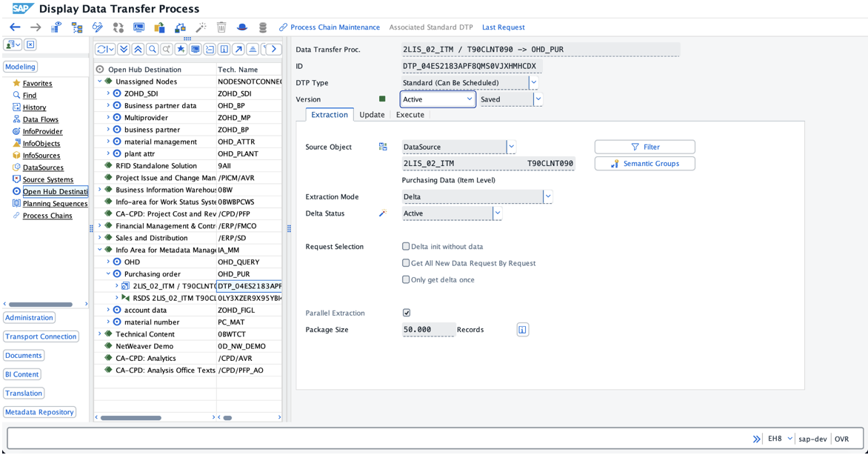Check Delta init without data
The image size is (868, 455).
tap(406, 247)
